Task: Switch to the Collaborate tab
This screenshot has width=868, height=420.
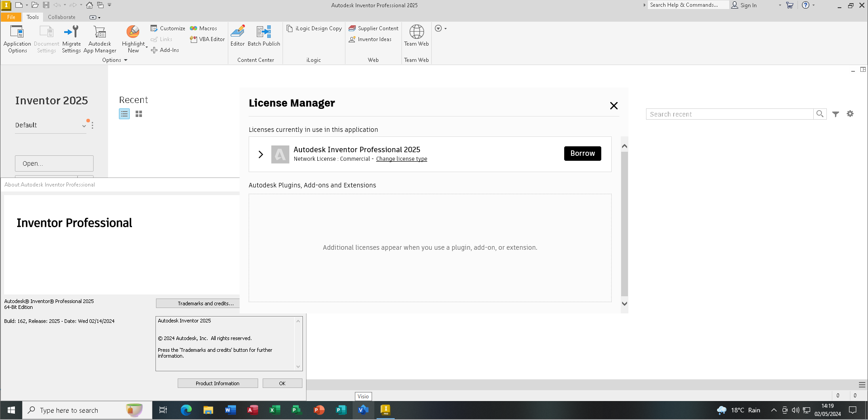Action: [62, 17]
